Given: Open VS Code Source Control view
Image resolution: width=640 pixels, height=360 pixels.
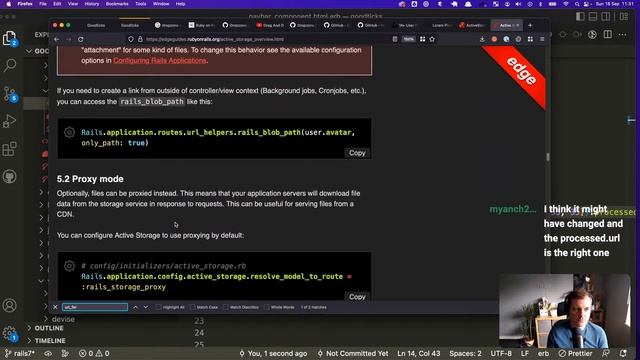Looking at the screenshot, I should [x=10, y=94].
